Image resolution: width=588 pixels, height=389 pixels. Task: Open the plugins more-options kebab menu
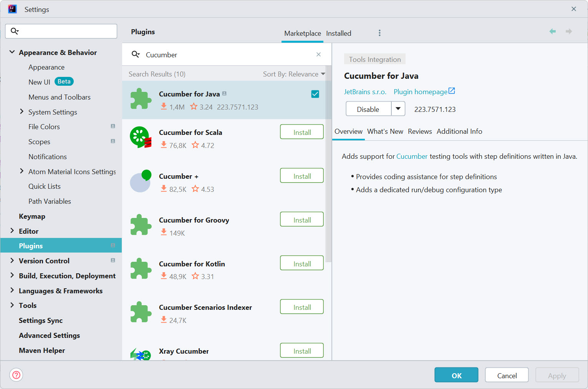coord(379,33)
